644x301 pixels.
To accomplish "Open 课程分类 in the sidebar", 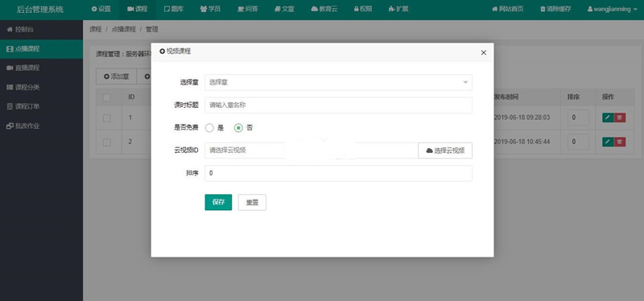I will click(42, 87).
